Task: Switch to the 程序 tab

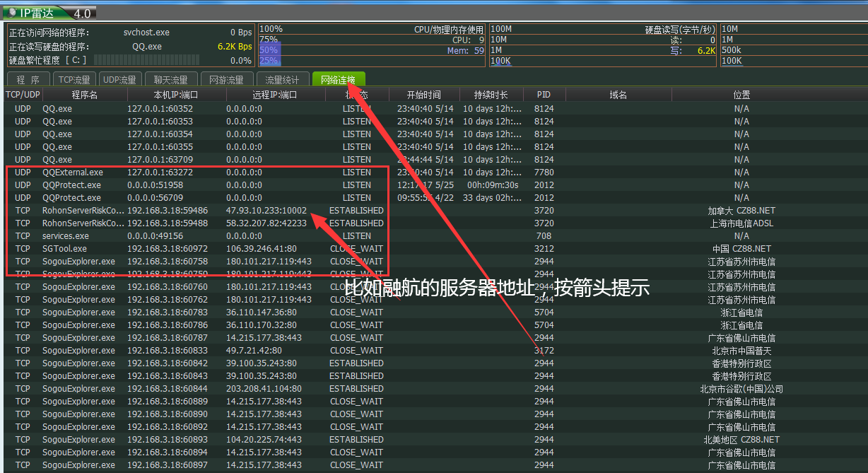Action: (29, 80)
